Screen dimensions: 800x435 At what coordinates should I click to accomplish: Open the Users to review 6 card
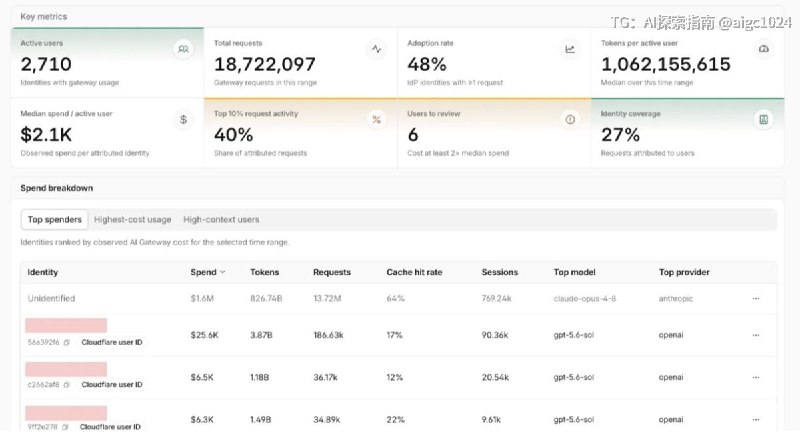point(494,133)
